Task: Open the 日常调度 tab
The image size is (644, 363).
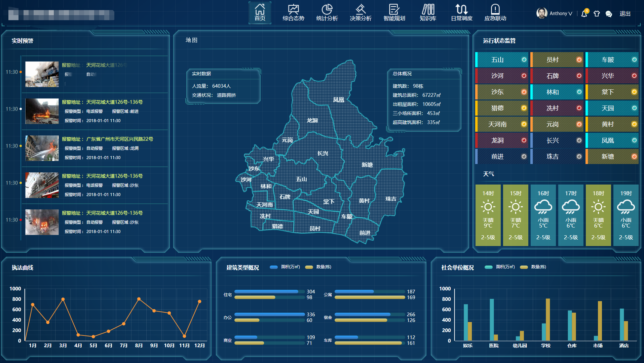Action: tap(461, 13)
